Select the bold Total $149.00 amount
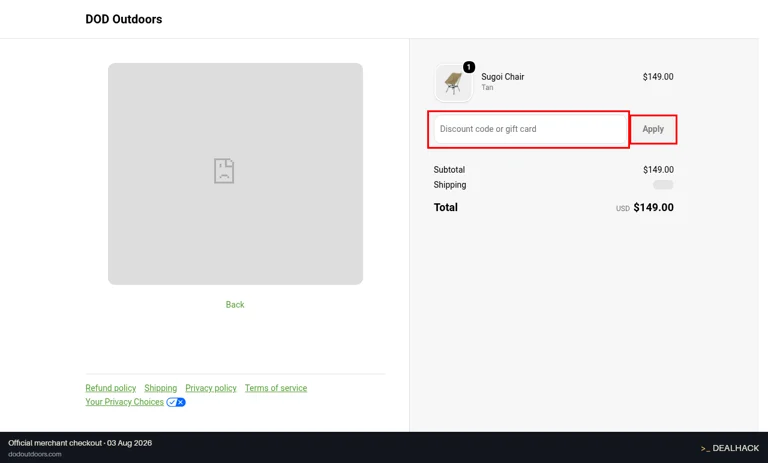Viewport: 768px width, 463px height. click(x=653, y=207)
